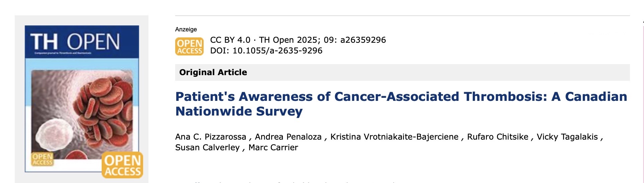Image resolution: width=644 pixels, height=183 pixels.
Task: Click the Nationwide Survey title line
Action: [239, 111]
